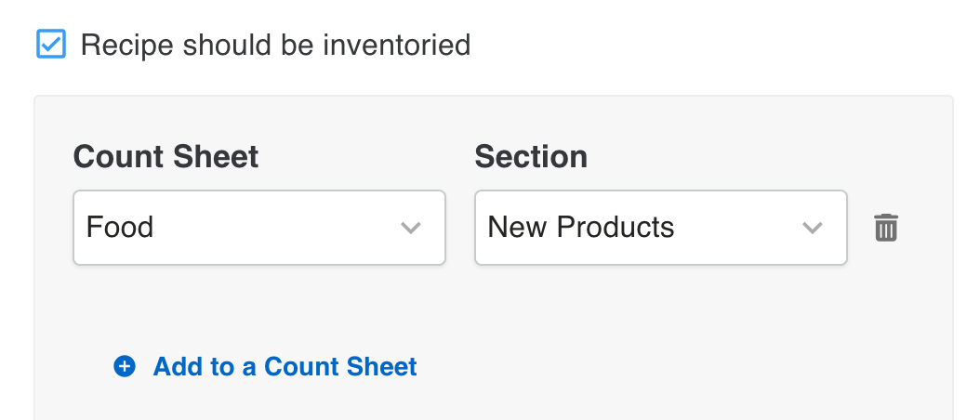Click the trash can icon
The height and width of the screenshot is (420, 980).
tap(886, 228)
